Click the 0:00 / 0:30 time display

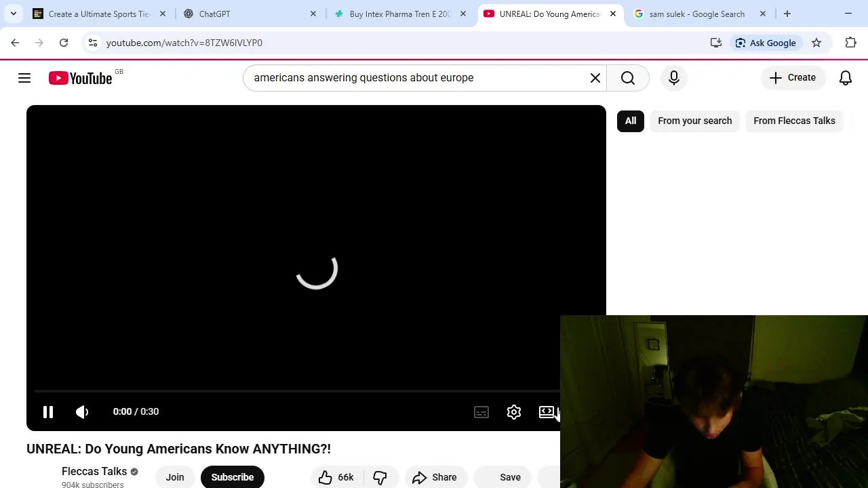tap(136, 411)
